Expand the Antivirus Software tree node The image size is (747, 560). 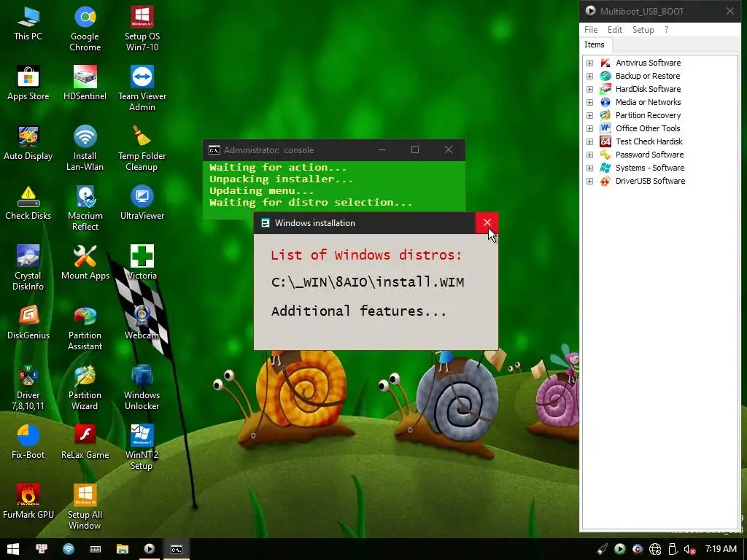pyautogui.click(x=589, y=63)
